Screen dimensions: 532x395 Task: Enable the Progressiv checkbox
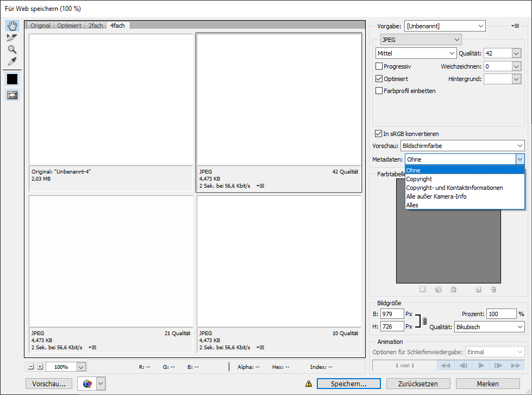click(x=379, y=66)
